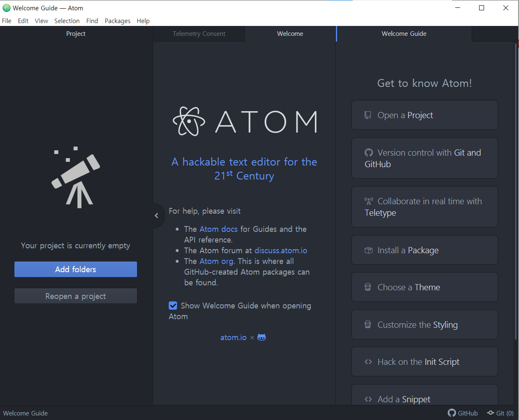Click Welcome Guide text in the status bar
This screenshot has height=420, width=519.
pyautogui.click(x=26, y=413)
